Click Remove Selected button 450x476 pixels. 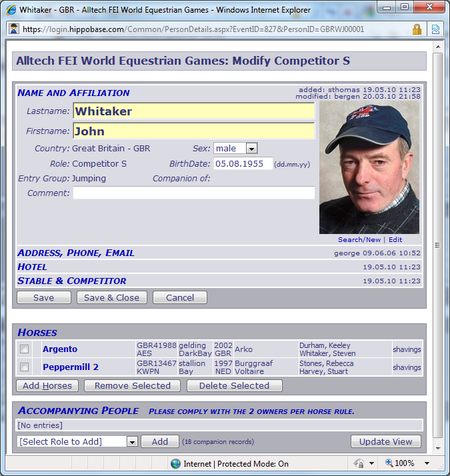pyautogui.click(x=132, y=386)
